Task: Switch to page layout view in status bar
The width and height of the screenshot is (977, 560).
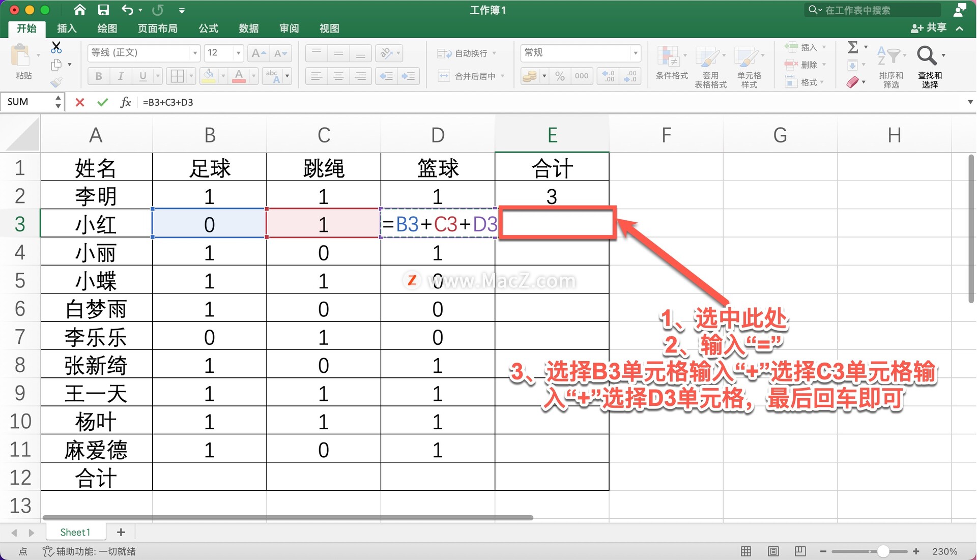Action: click(773, 551)
